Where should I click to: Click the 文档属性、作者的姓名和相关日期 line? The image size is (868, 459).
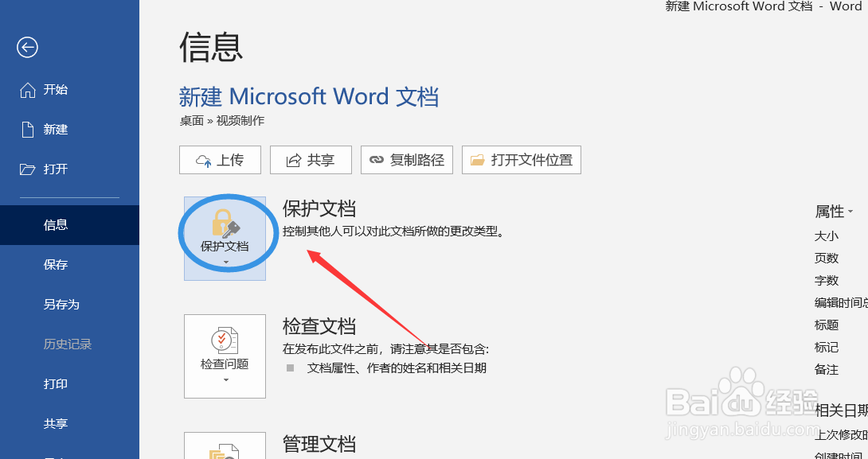pyautogui.click(x=397, y=368)
